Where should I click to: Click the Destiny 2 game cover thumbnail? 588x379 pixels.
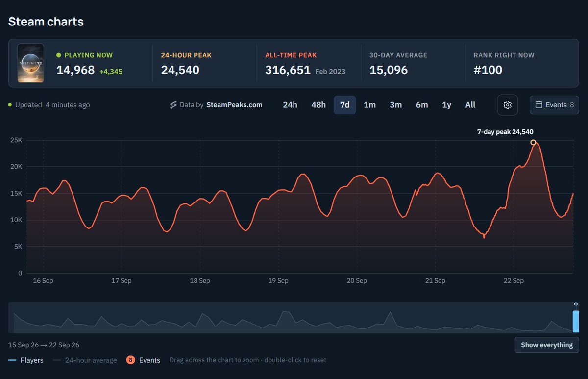click(x=30, y=63)
